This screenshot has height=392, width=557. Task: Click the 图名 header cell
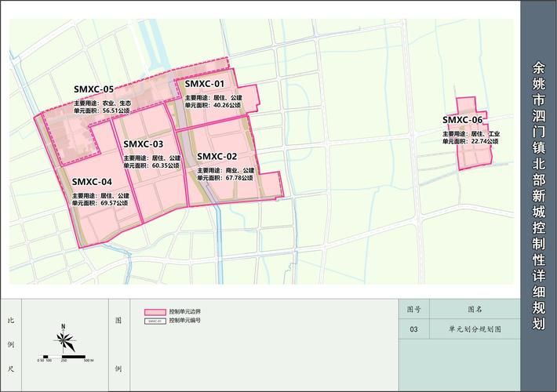pyautogui.click(x=475, y=309)
